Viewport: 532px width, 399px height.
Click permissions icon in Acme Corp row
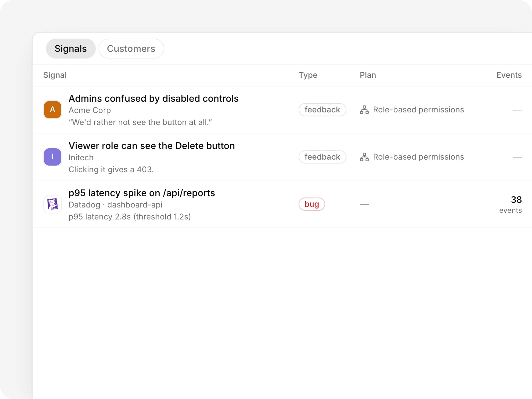point(364,110)
